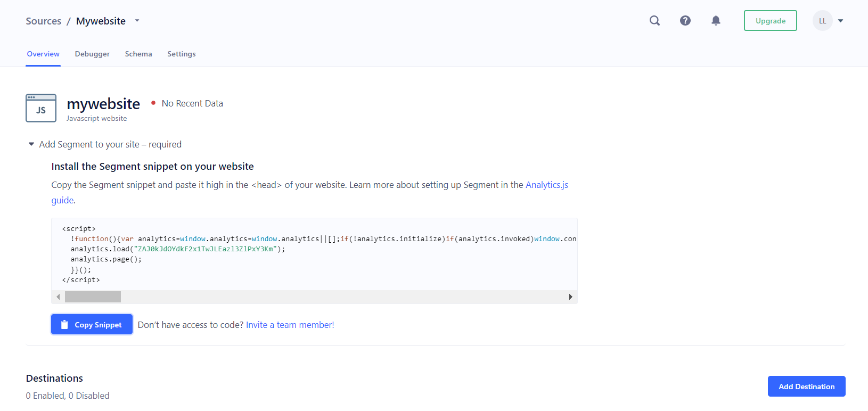Open the notifications bell
This screenshot has width=868, height=411.
(716, 21)
